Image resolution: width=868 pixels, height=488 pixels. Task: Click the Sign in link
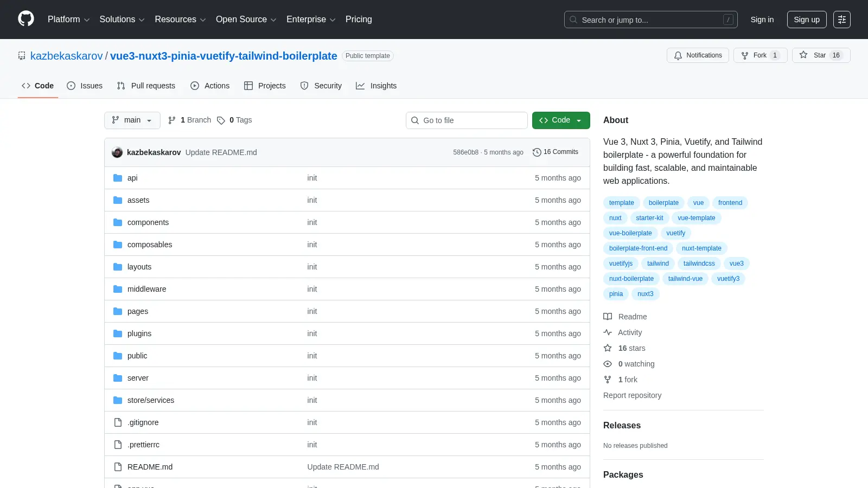[762, 20]
